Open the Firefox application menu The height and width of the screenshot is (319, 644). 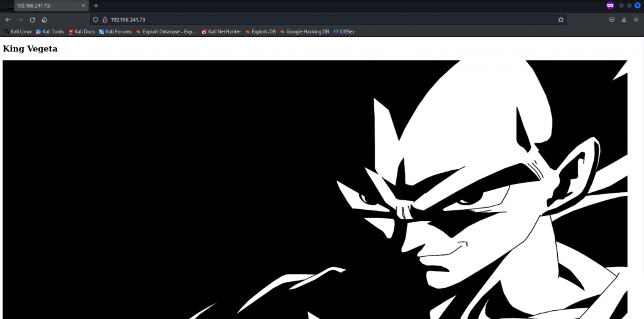[x=636, y=19]
